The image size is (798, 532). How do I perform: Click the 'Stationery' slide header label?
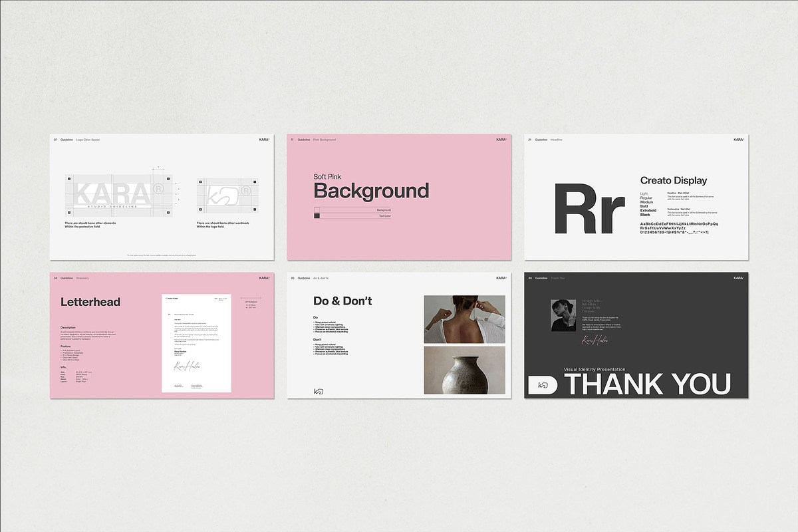pos(83,278)
